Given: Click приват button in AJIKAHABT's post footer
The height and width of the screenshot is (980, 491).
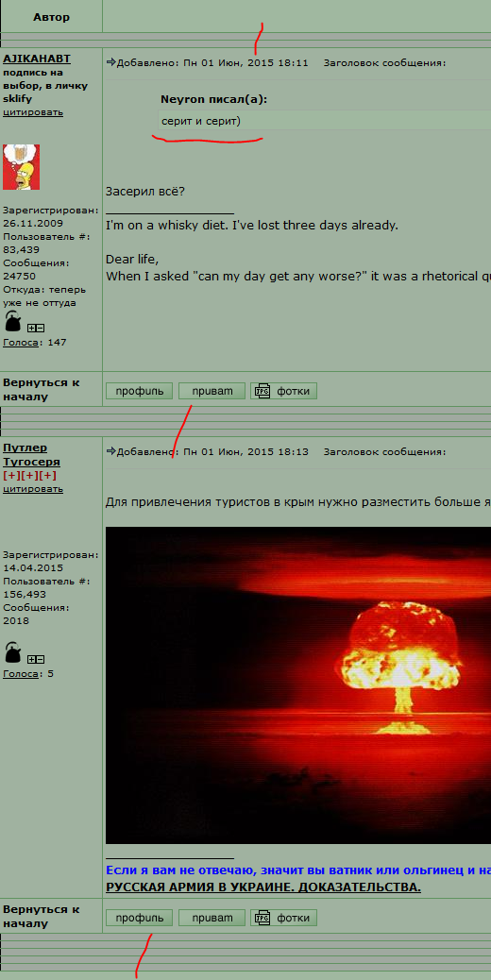Looking at the screenshot, I should [212, 391].
